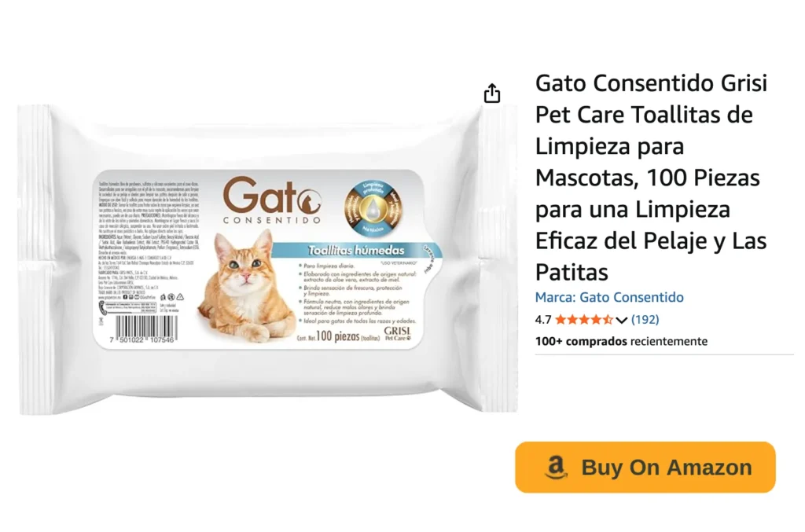805x532 pixels.
Task: Click the Buy On Amazon button
Action: (x=645, y=468)
